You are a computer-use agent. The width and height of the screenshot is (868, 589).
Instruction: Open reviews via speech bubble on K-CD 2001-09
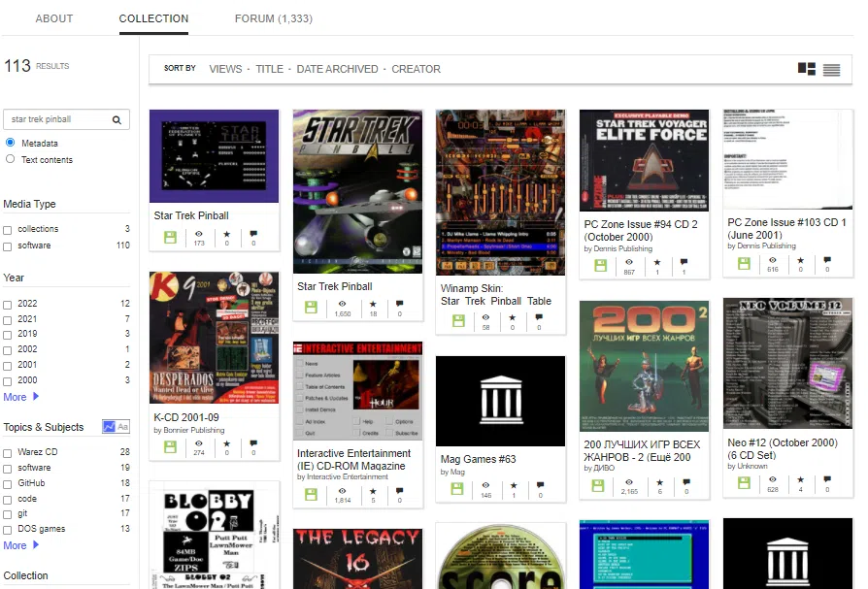(x=252, y=447)
